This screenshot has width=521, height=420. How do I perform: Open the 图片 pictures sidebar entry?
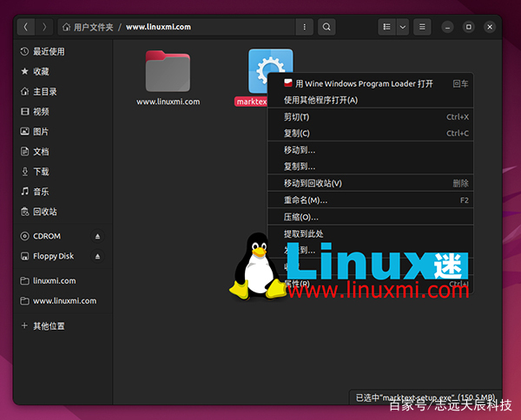tap(63, 132)
